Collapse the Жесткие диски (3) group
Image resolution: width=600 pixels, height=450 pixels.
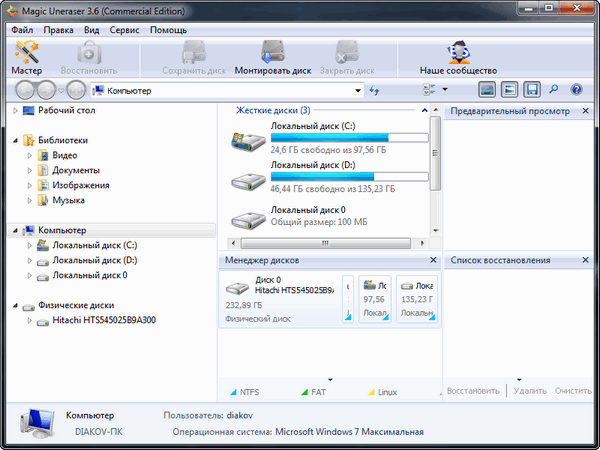click(424, 111)
